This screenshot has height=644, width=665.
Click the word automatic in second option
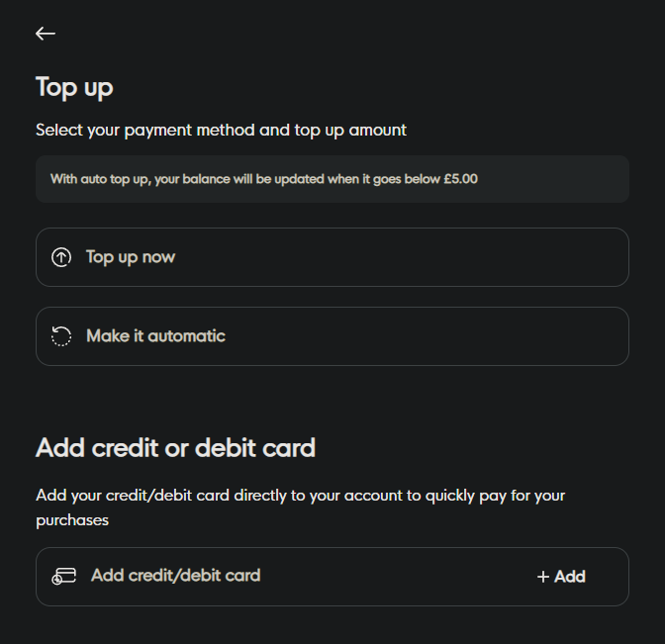pyautogui.click(x=187, y=336)
